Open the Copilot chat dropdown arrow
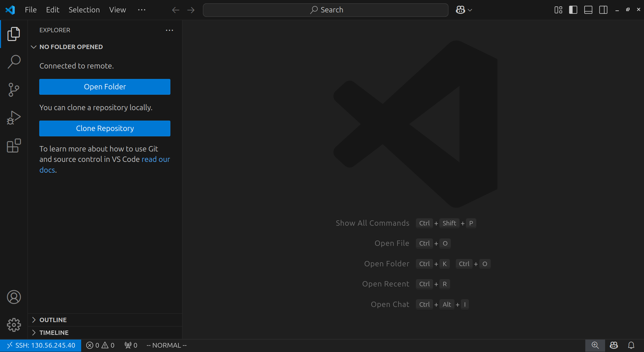644x352 pixels. [470, 10]
